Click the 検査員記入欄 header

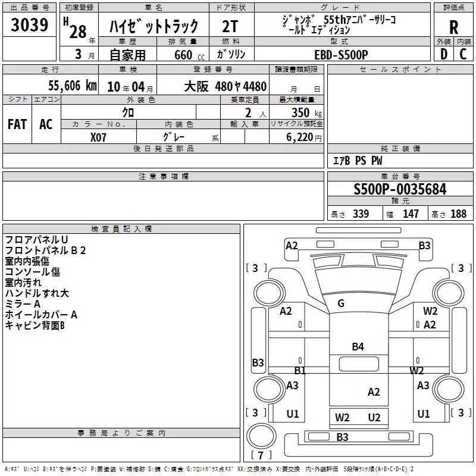click(121, 228)
